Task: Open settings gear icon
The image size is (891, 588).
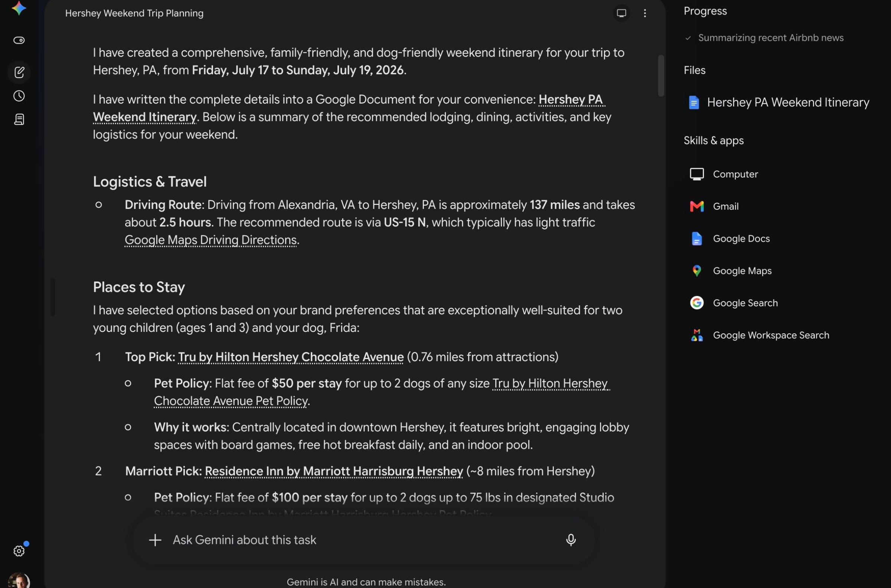Action: 19,551
